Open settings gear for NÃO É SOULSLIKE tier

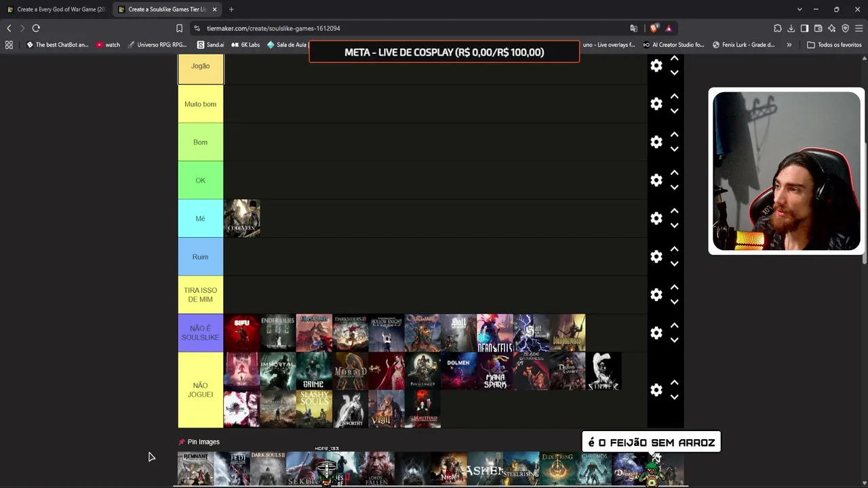pyautogui.click(x=656, y=333)
